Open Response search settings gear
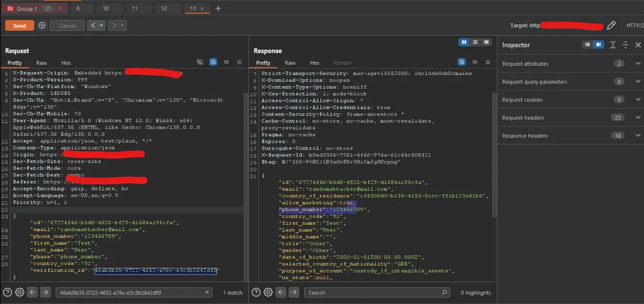This screenshot has height=304, width=644. point(268,293)
